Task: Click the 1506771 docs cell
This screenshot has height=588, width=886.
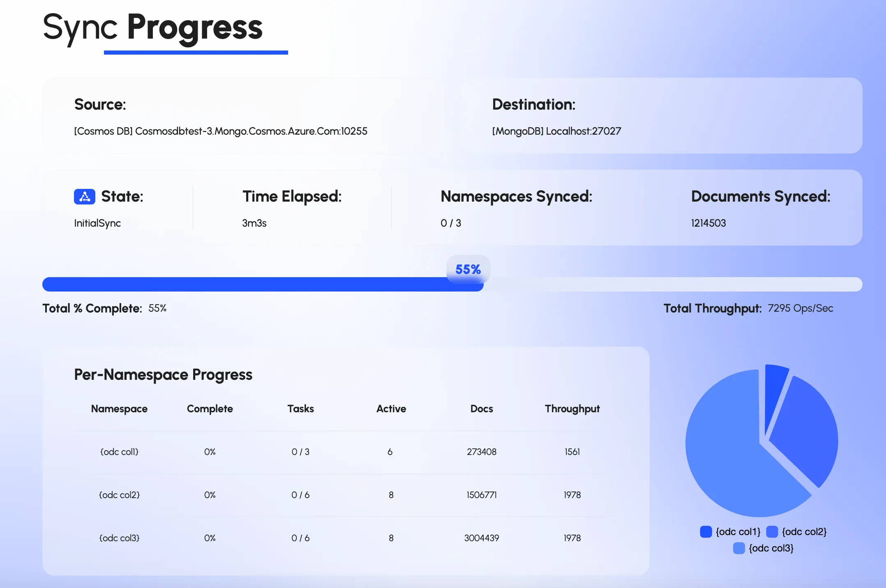Action: point(482,495)
